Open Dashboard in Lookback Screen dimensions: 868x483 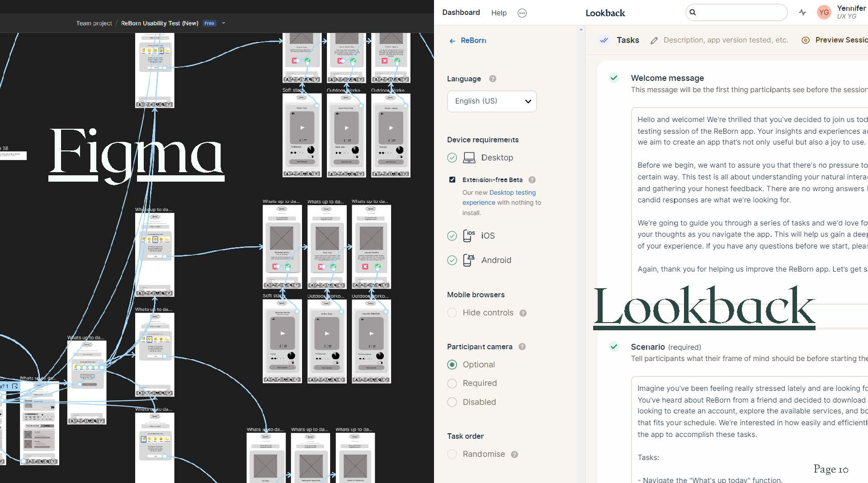pos(461,13)
